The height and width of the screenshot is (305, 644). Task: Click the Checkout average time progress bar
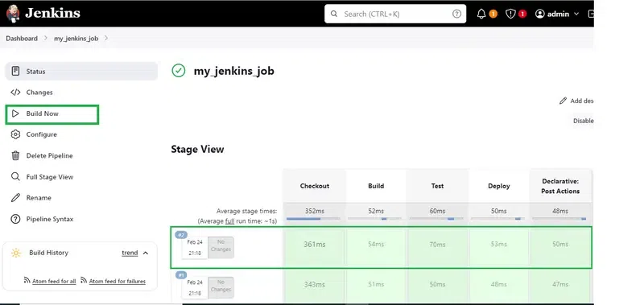click(313, 219)
